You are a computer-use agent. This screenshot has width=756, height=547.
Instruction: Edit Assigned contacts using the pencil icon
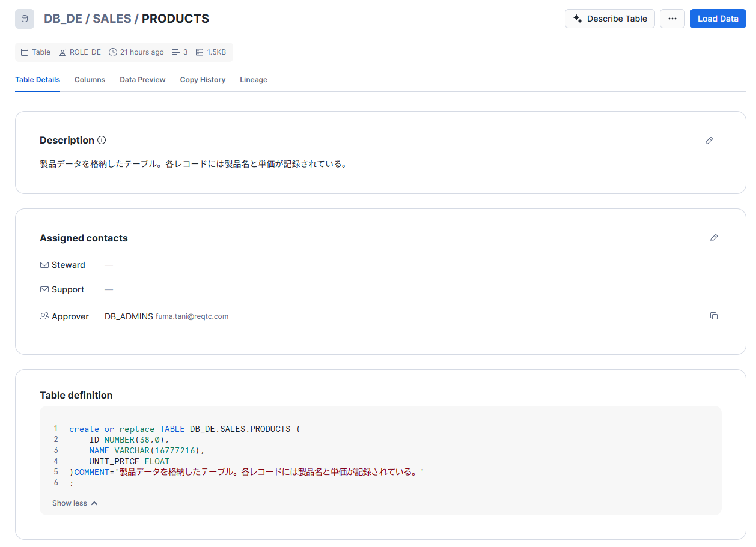[x=713, y=238]
